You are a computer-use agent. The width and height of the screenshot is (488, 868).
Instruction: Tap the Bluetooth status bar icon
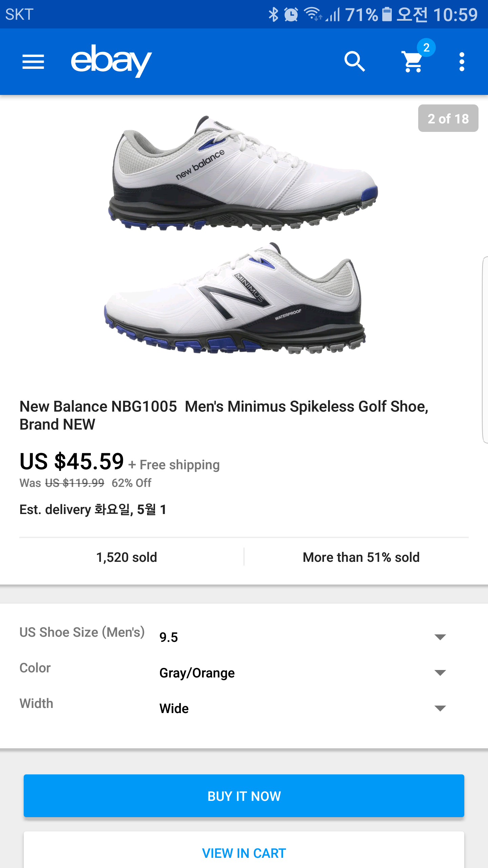(273, 14)
